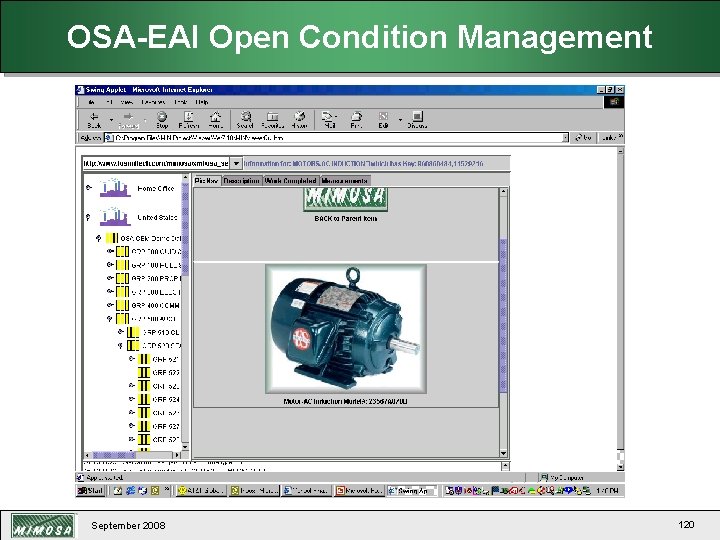The image size is (720, 540).
Task: Click the Stop toolbar icon
Action: tap(162, 120)
